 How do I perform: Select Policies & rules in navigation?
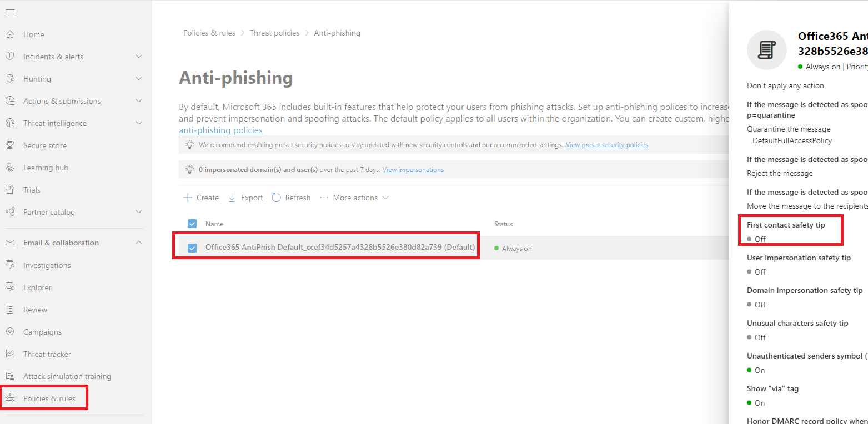(49, 398)
